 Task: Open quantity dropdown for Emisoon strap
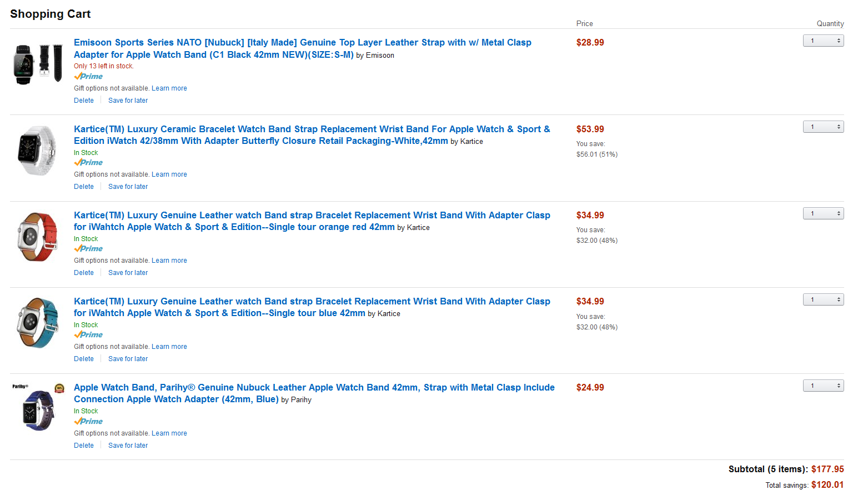(823, 41)
